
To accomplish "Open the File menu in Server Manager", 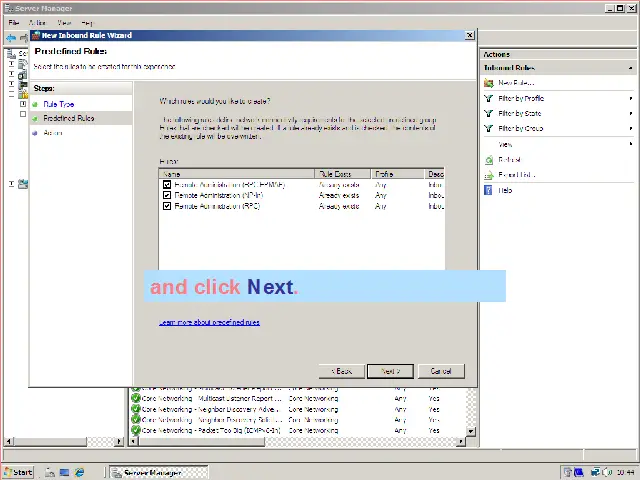I will pyautogui.click(x=14, y=22).
